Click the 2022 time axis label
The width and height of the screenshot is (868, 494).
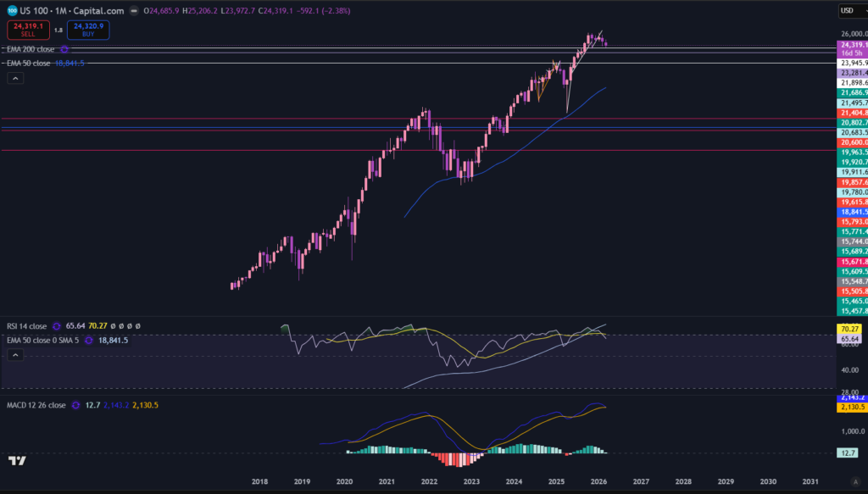pos(429,482)
